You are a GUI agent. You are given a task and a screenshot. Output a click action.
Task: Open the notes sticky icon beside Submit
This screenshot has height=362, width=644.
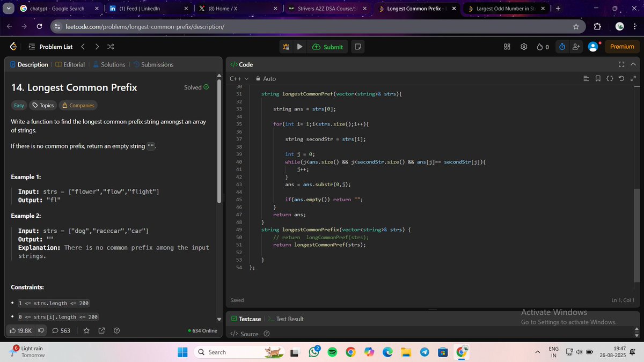(358, 47)
